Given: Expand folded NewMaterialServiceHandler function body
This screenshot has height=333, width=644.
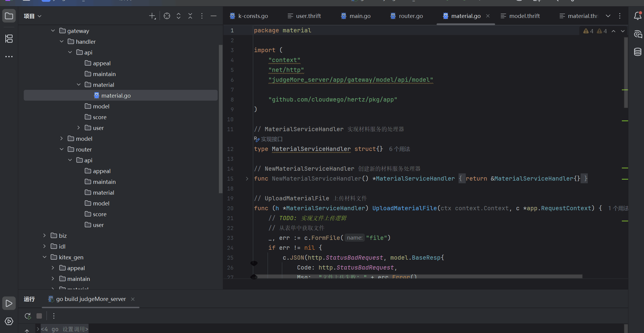Looking at the screenshot, I should 247,179.
